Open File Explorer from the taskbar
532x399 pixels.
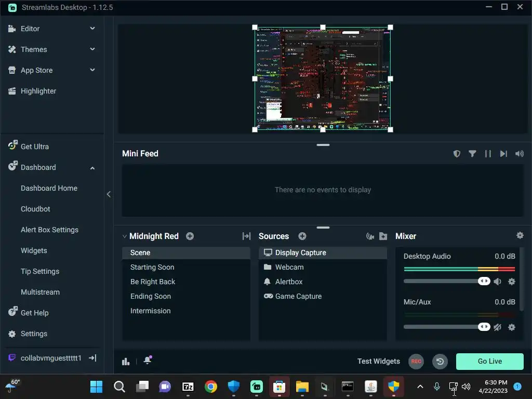click(x=302, y=387)
